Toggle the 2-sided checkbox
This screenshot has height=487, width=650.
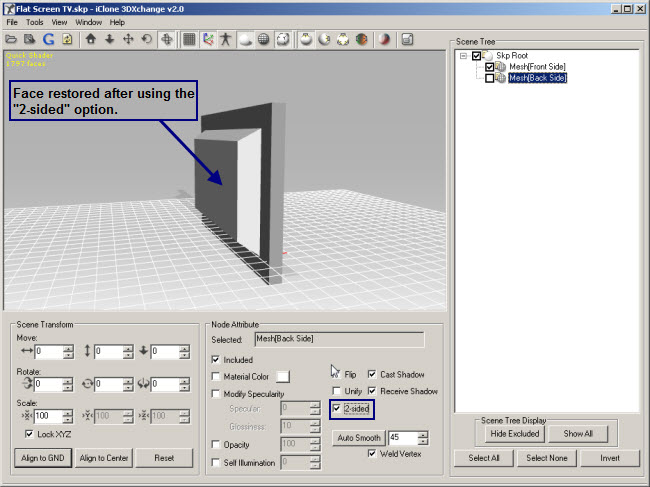337,409
